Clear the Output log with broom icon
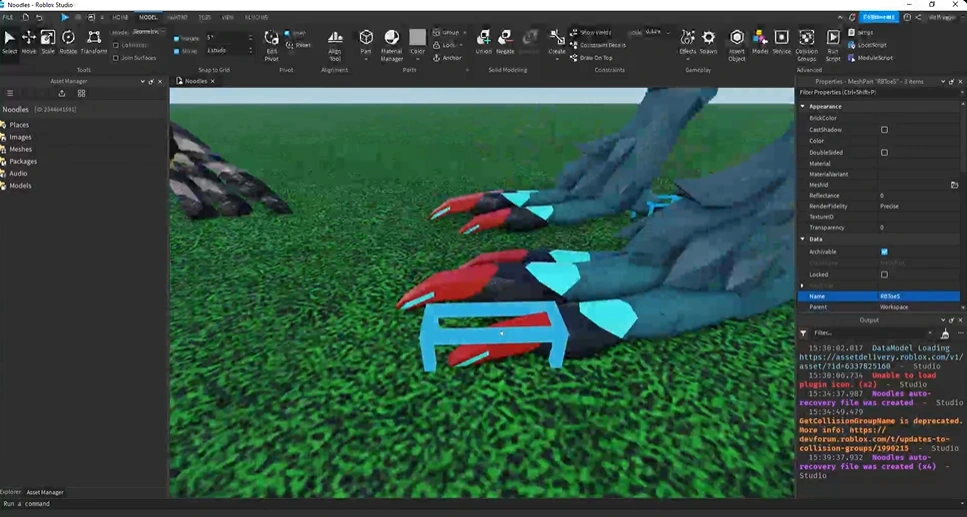 coord(945,333)
